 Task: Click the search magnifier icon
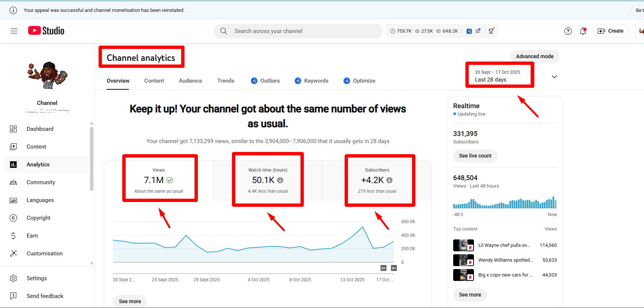coord(224,31)
